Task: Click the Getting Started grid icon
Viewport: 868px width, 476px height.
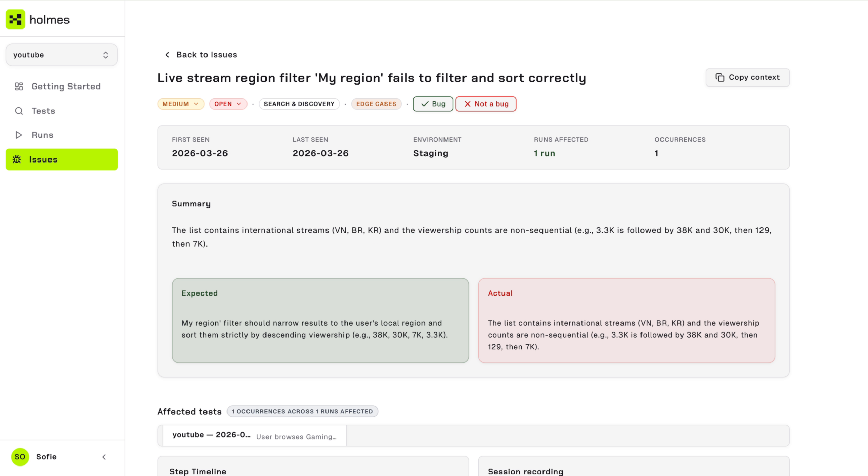Action: click(x=19, y=87)
